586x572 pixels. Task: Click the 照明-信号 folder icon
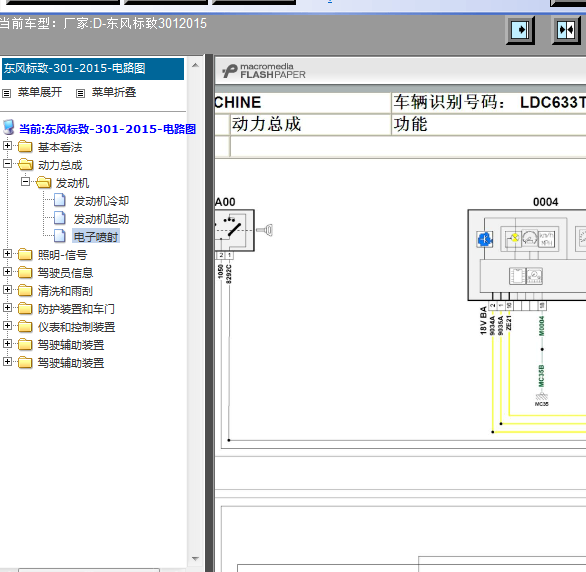(25, 254)
